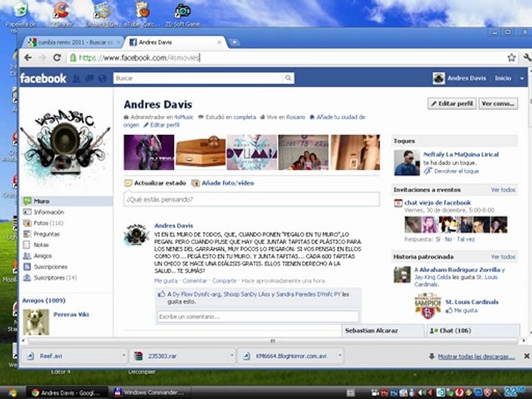The image size is (532, 399).
Task: Open messages icon in Facebook header
Action: coord(89,79)
